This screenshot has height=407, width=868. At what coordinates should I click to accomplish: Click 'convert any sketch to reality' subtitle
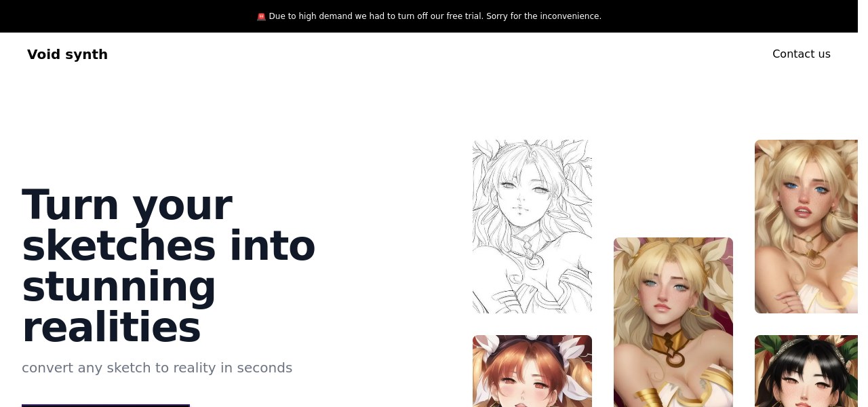pos(119,368)
